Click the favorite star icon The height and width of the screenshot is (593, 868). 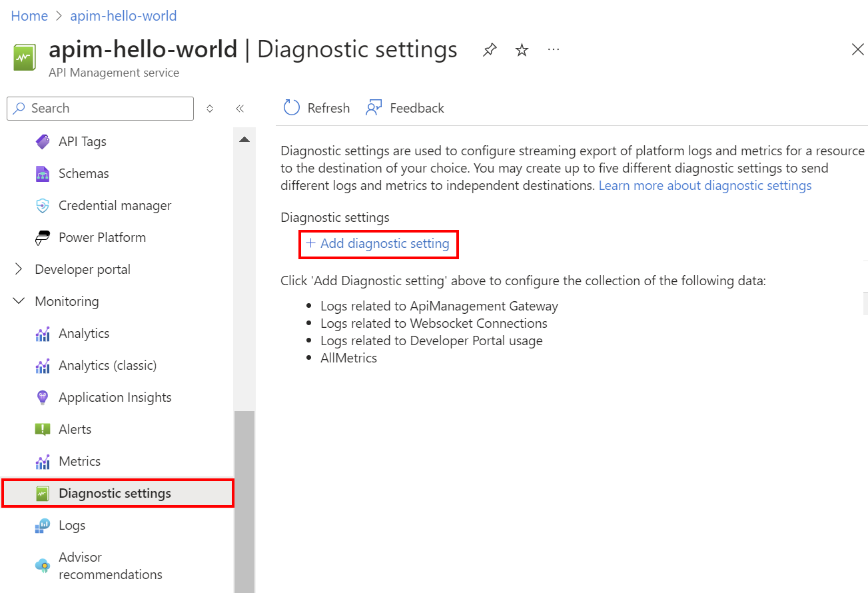click(x=522, y=50)
